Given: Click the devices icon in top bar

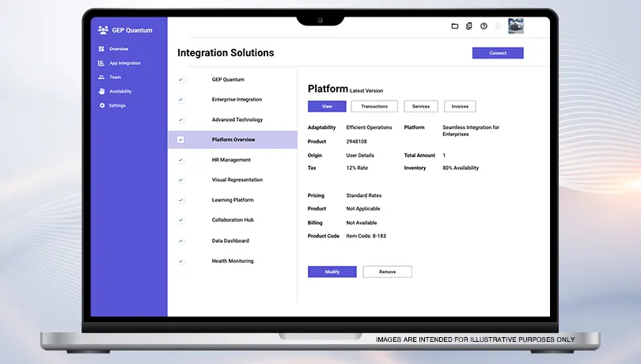Looking at the screenshot, I should click(469, 26).
